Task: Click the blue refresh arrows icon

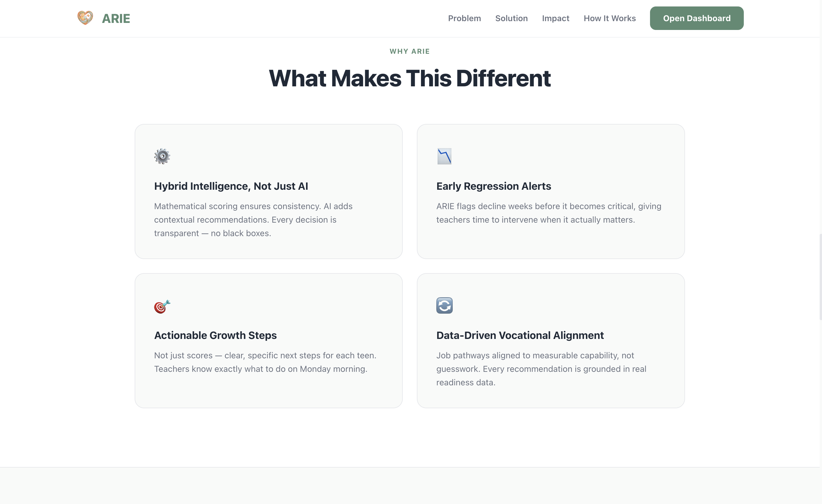Action: tap(444, 305)
